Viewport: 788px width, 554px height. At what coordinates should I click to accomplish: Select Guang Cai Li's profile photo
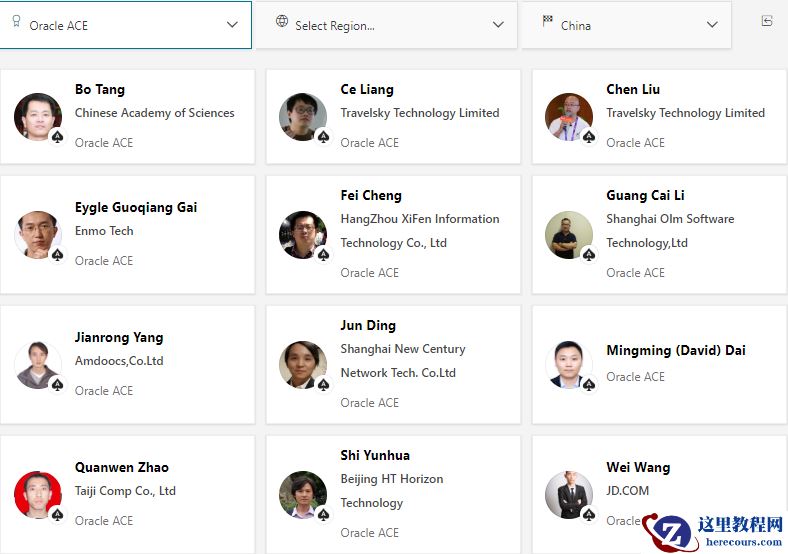click(569, 235)
